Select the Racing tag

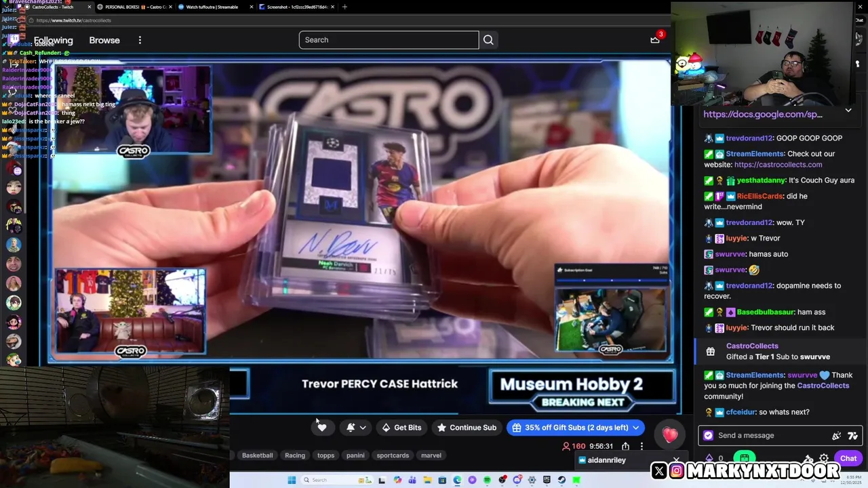[295, 455]
